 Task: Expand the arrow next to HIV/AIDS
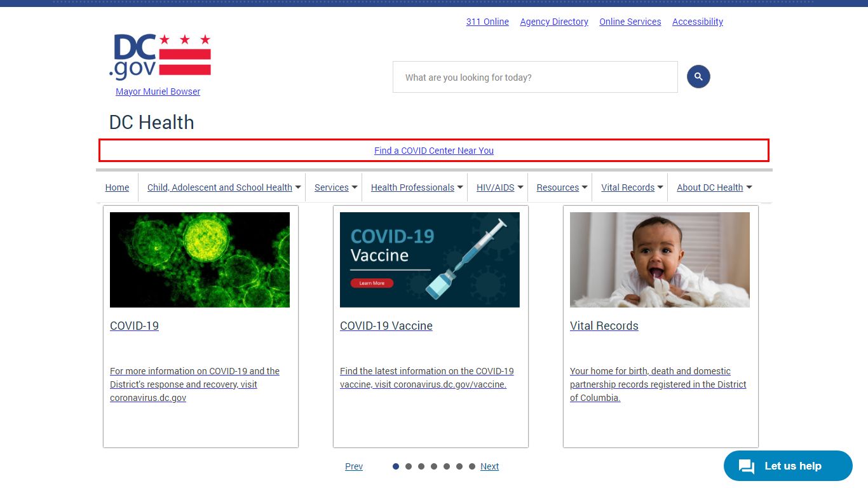[x=520, y=187]
